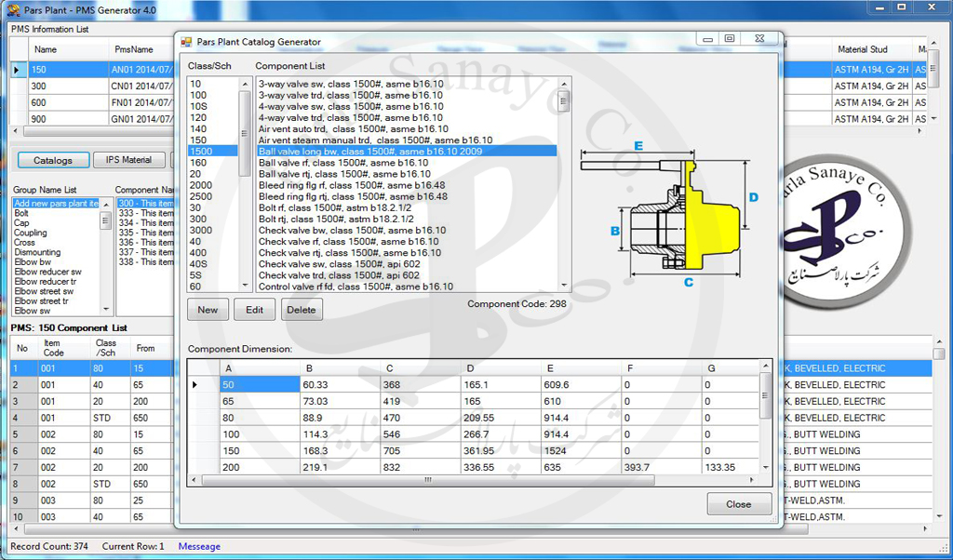Click dimension cell 393.7
The width and height of the screenshot is (953, 560).
[662, 468]
